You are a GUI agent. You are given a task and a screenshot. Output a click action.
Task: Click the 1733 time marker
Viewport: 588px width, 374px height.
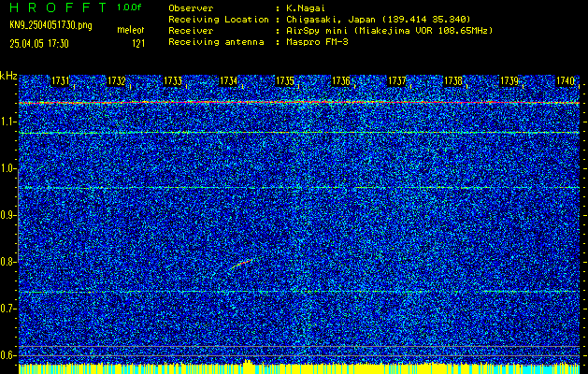tap(173, 81)
